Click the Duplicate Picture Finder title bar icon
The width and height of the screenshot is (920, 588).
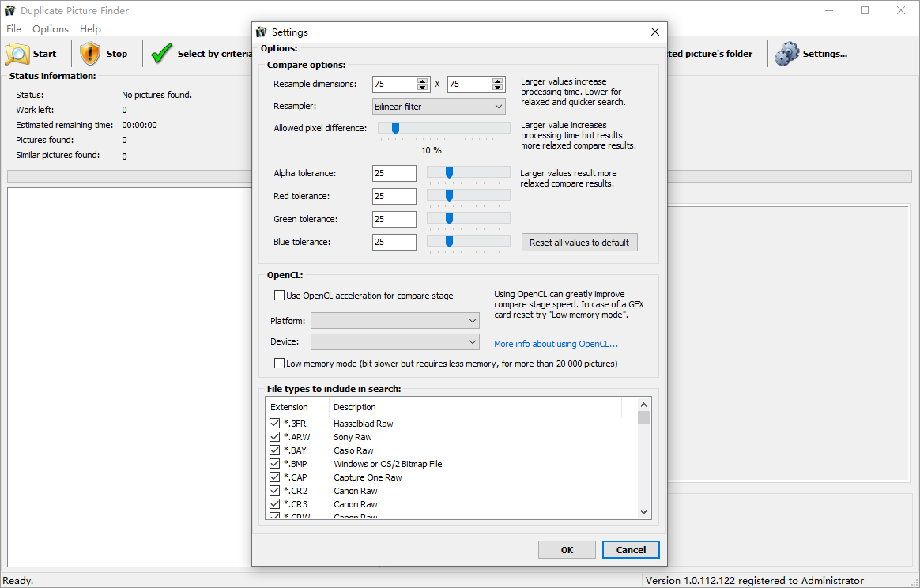pyautogui.click(x=10, y=10)
